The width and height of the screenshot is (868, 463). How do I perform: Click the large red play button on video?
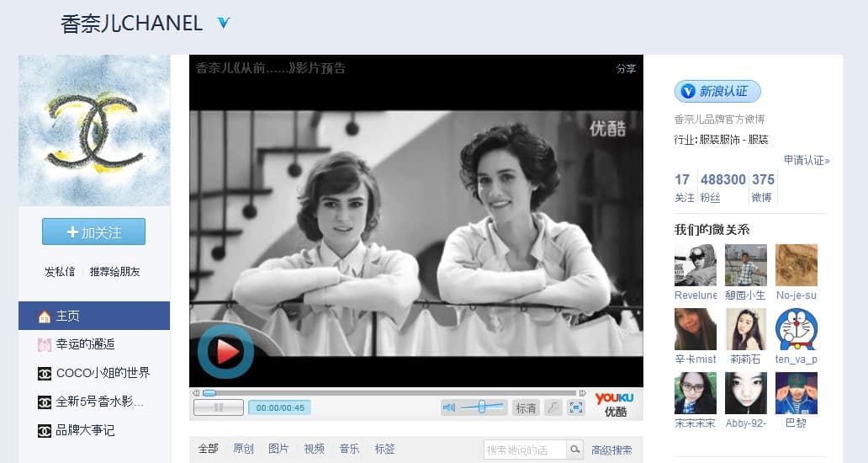[x=225, y=351]
